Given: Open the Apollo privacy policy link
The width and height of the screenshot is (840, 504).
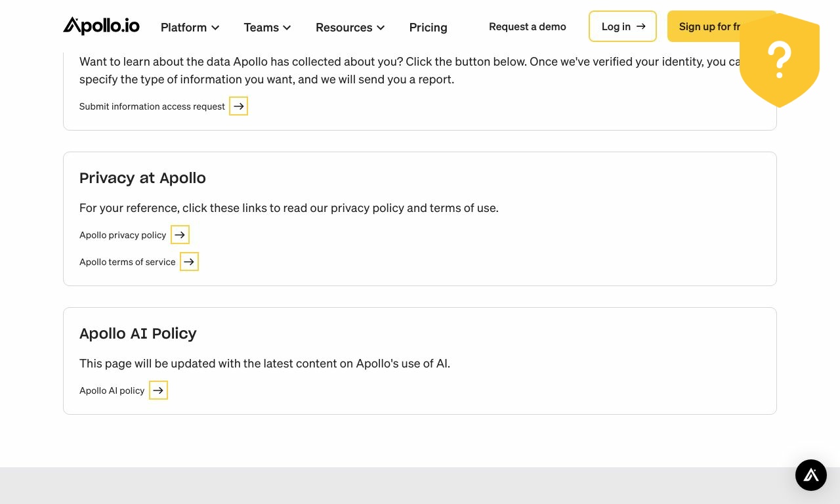Looking at the screenshot, I should click(x=123, y=235).
